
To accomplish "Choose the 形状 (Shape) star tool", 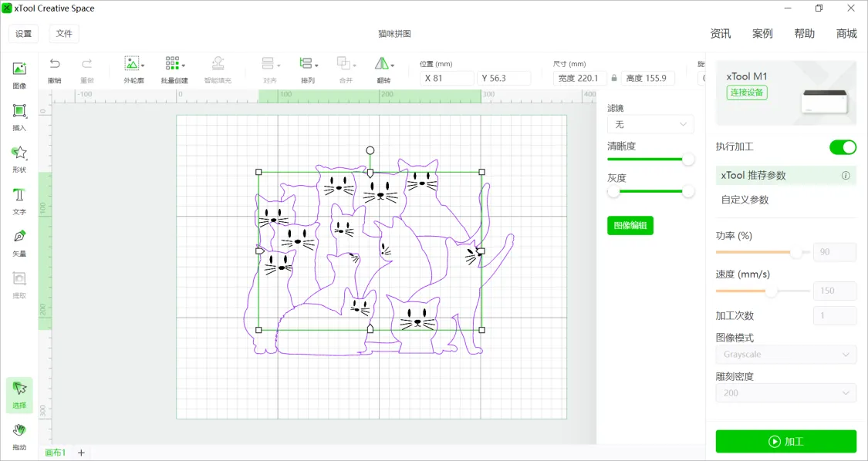I will click(x=19, y=159).
